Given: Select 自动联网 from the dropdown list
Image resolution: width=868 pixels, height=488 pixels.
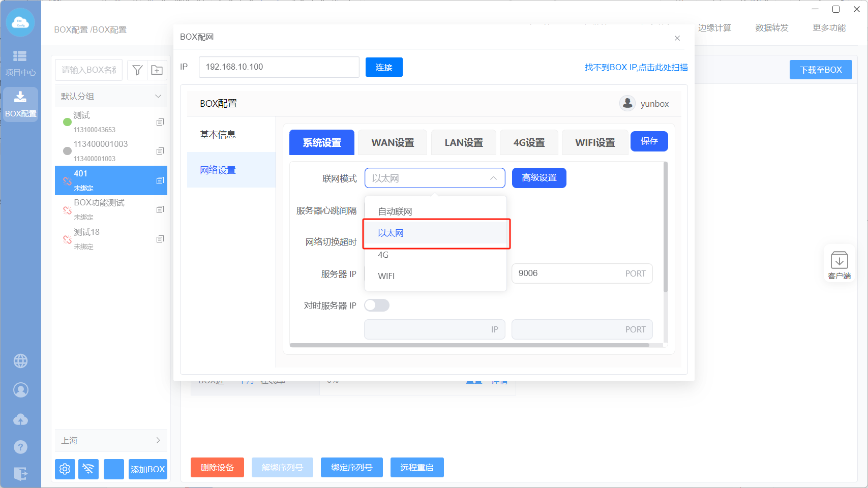Looking at the screenshot, I should (395, 211).
